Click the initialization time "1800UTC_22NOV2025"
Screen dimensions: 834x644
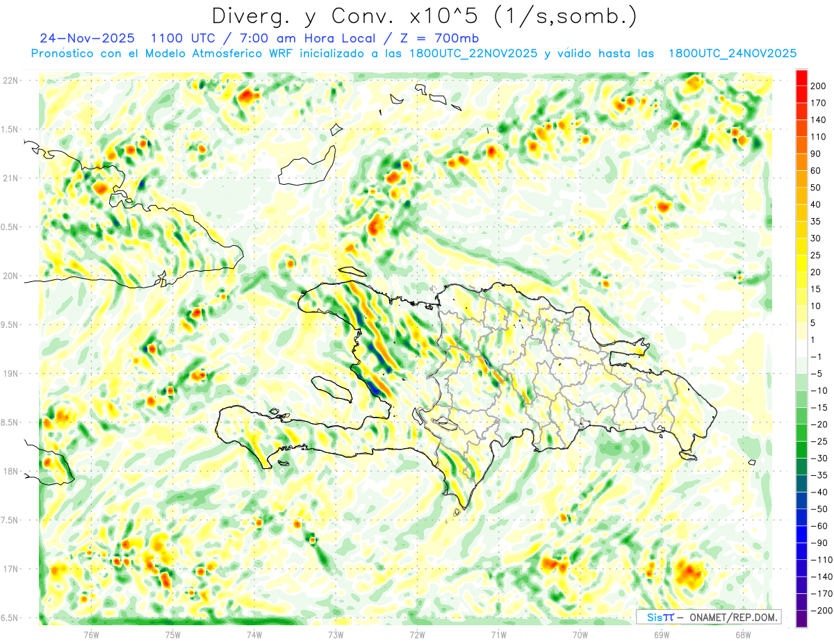tap(473, 53)
